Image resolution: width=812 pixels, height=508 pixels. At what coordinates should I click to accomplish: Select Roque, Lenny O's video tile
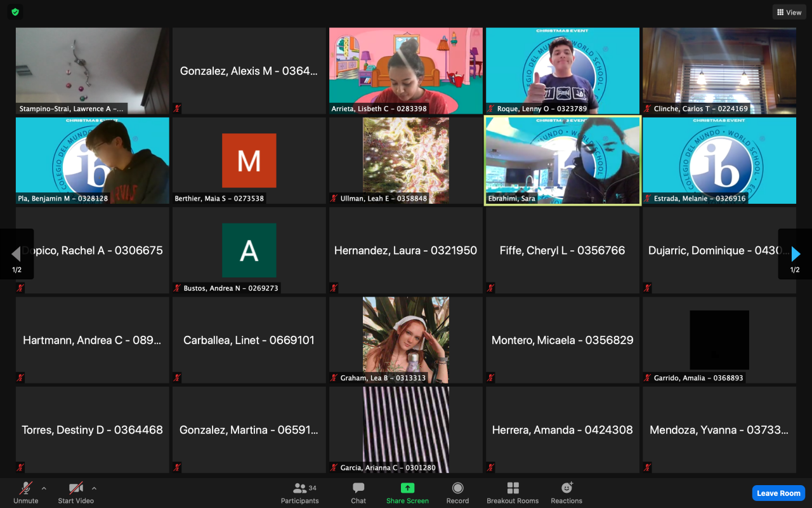click(x=562, y=70)
